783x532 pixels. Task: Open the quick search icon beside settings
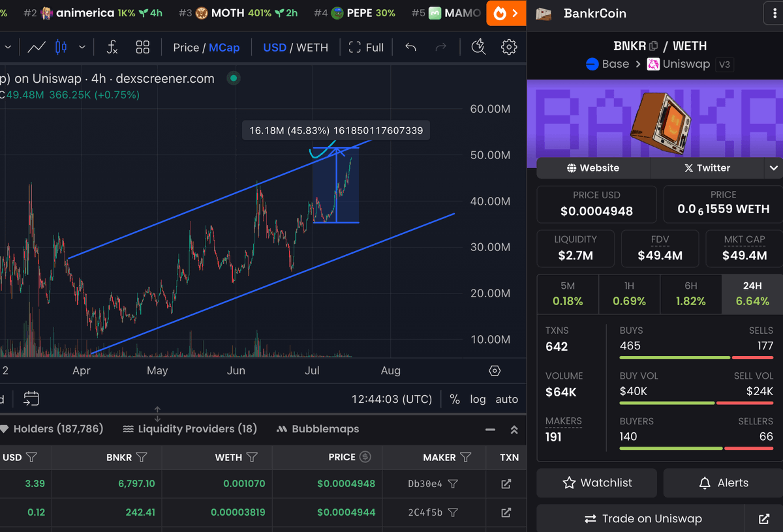pos(478,47)
